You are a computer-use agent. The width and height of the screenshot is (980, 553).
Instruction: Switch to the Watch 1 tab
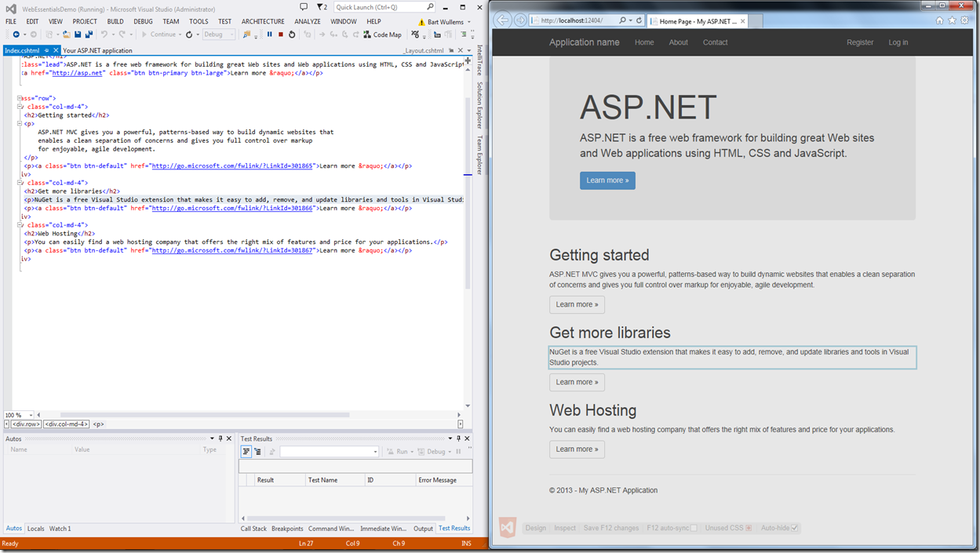(x=60, y=529)
